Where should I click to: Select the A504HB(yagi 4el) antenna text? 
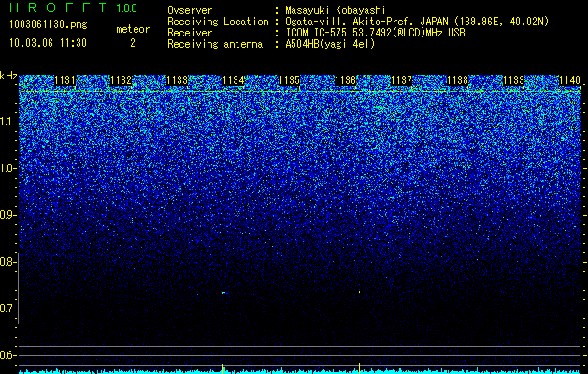(330, 44)
